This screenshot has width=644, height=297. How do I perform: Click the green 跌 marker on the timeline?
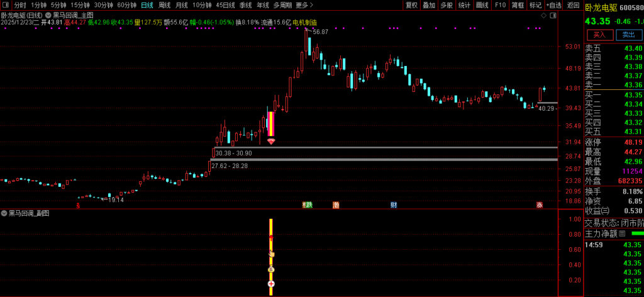pos(308,205)
